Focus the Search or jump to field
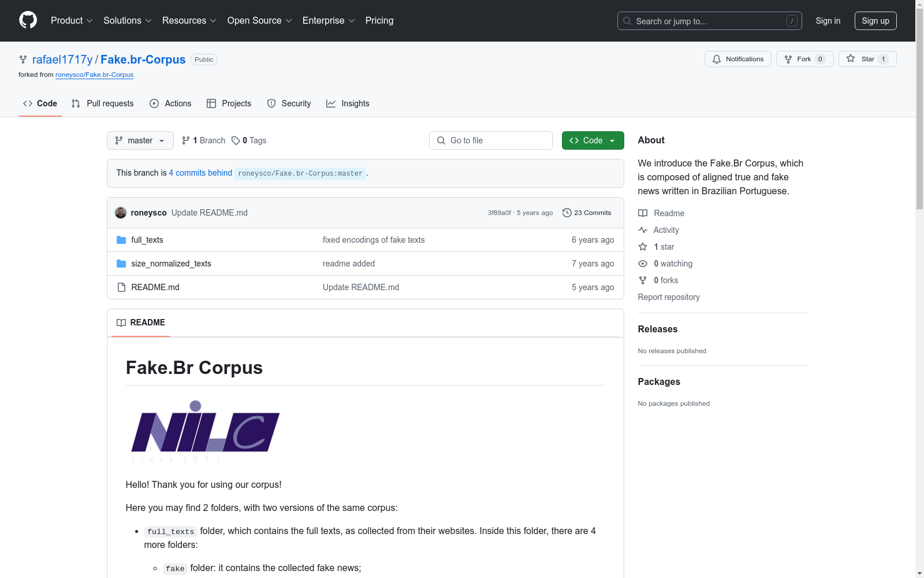The height and width of the screenshot is (578, 924). (x=710, y=21)
